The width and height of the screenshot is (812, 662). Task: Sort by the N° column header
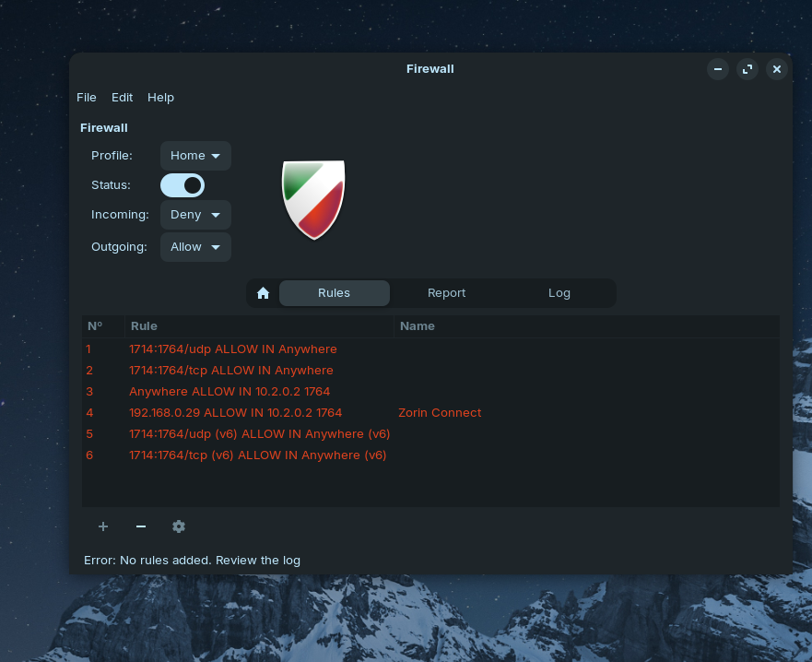point(103,326)
